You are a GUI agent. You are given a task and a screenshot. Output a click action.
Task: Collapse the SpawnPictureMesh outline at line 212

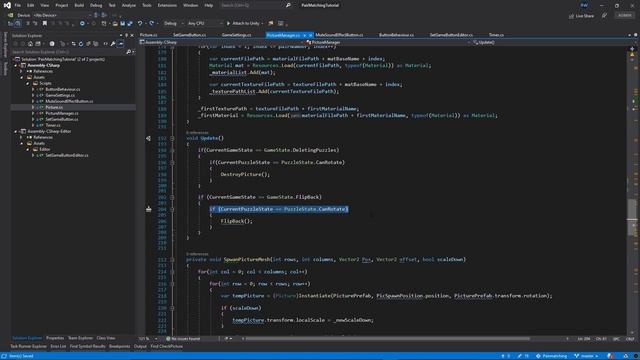click(172, 260)
